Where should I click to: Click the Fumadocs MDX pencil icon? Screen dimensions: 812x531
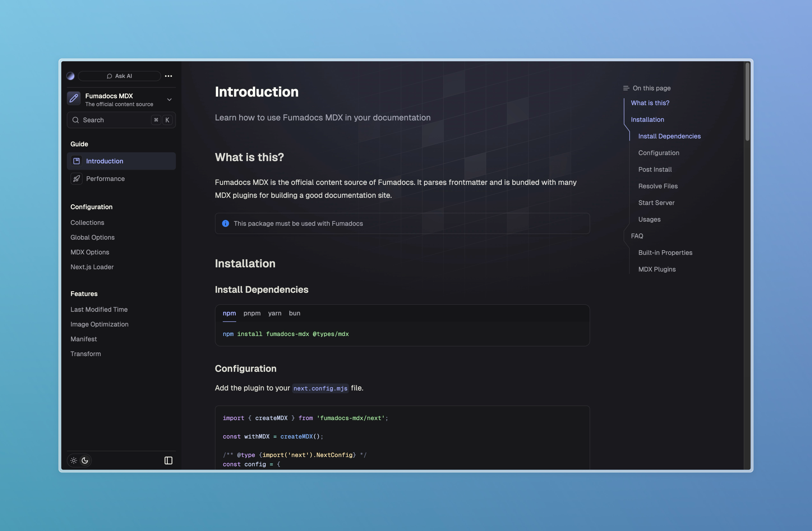pos(74,98)
